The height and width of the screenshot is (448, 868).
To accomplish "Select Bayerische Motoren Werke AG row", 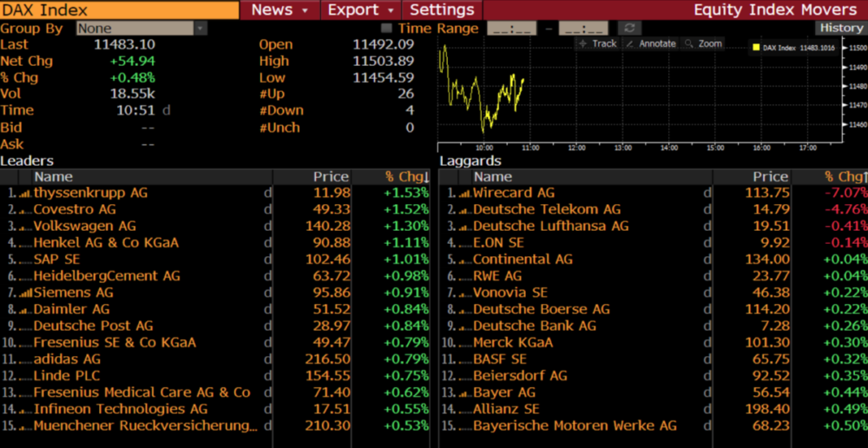I will (654, 425).
